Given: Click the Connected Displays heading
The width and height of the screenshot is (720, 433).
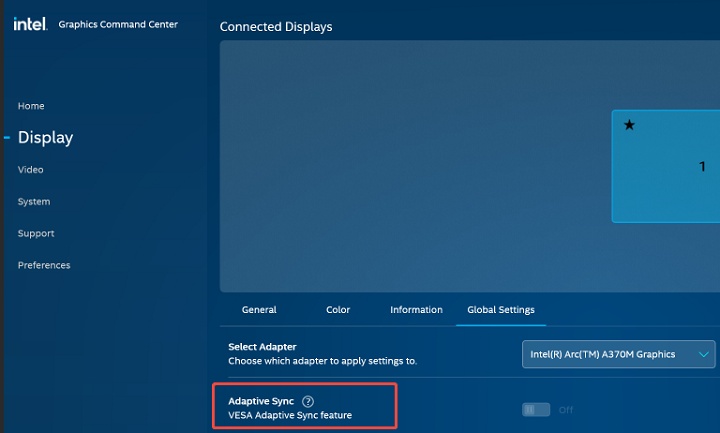Looking at the screenshot, I should [276, 27].
